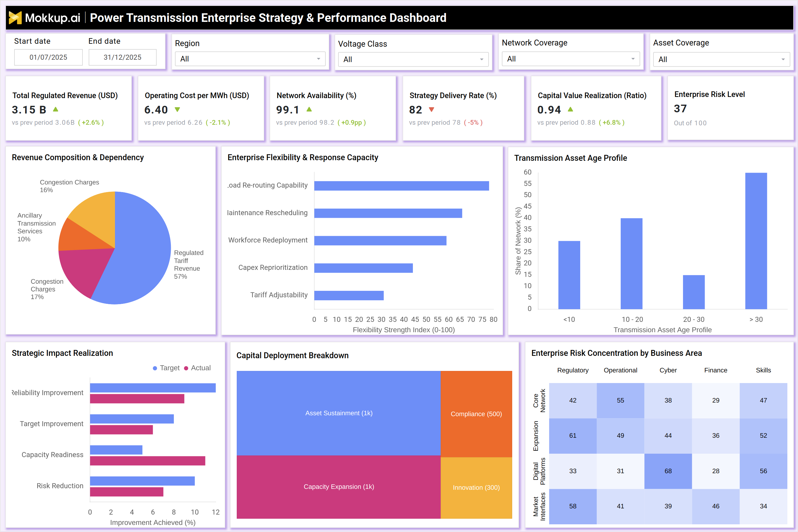This screenshot has width=798, height=532.
Task: Open the Asset Coverage dropdown
Action: (x=722, y=59)
